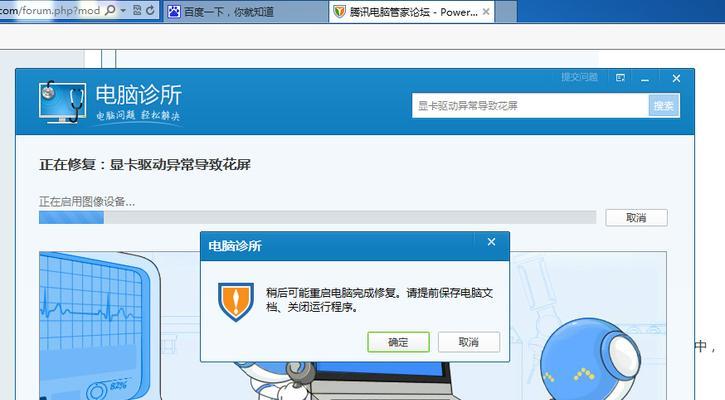Focus the 显卡驱动异常导致花屏 search field

(x=530, y=106)
